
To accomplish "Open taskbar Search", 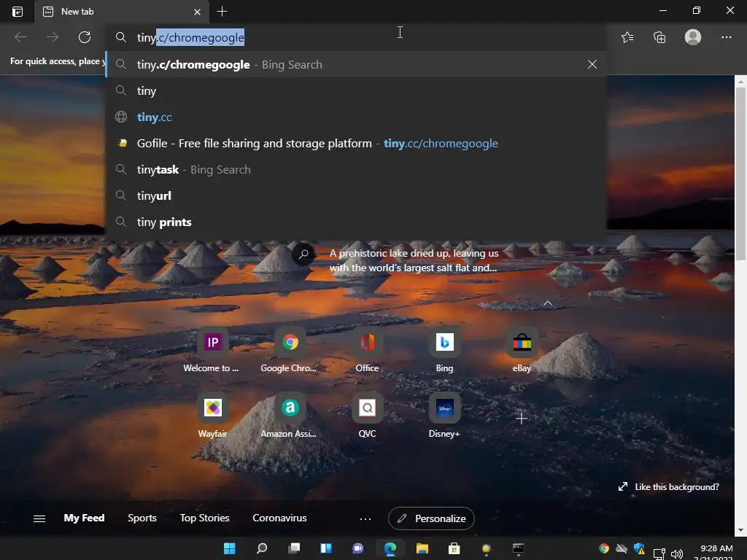I will [x=262, y=548].
